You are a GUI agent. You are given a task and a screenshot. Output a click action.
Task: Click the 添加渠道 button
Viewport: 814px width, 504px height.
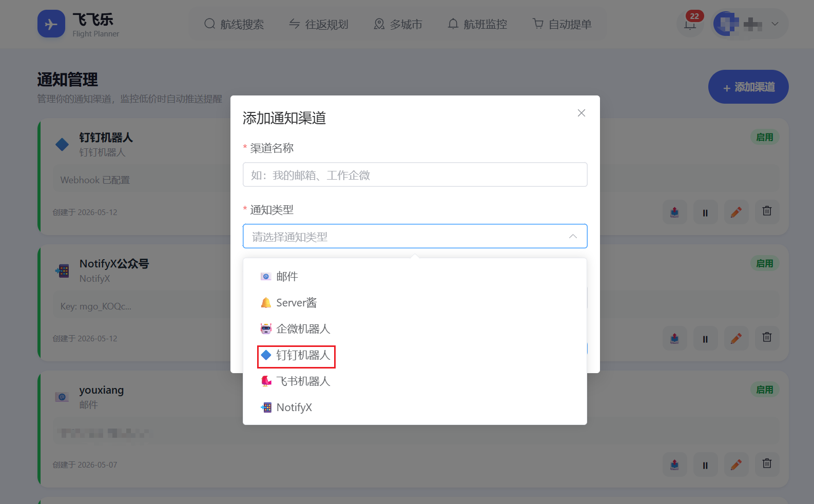click(748, 87)
